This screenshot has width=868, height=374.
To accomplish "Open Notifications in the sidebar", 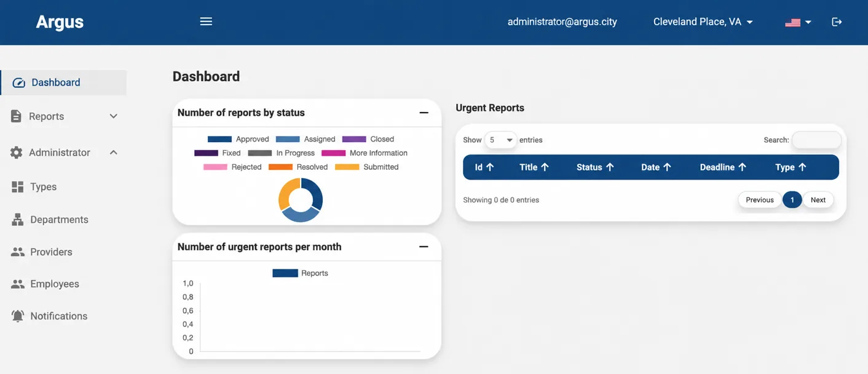I will click(x=58, y=316).
